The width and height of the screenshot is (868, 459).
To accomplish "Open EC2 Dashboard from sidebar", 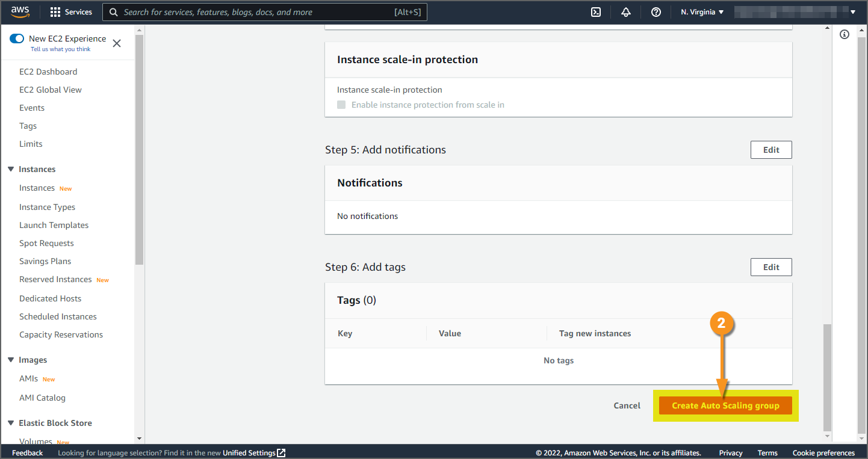I will (48, 72).
